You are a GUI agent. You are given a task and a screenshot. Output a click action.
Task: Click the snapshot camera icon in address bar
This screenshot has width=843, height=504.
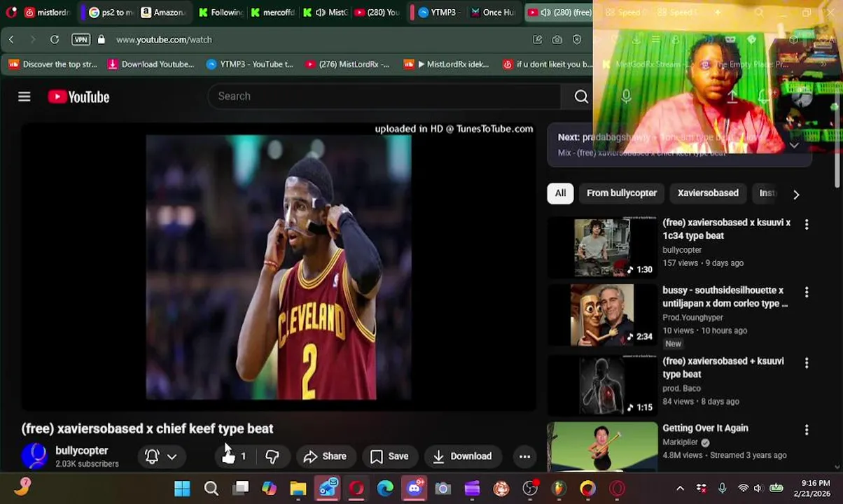click(557, 40)
